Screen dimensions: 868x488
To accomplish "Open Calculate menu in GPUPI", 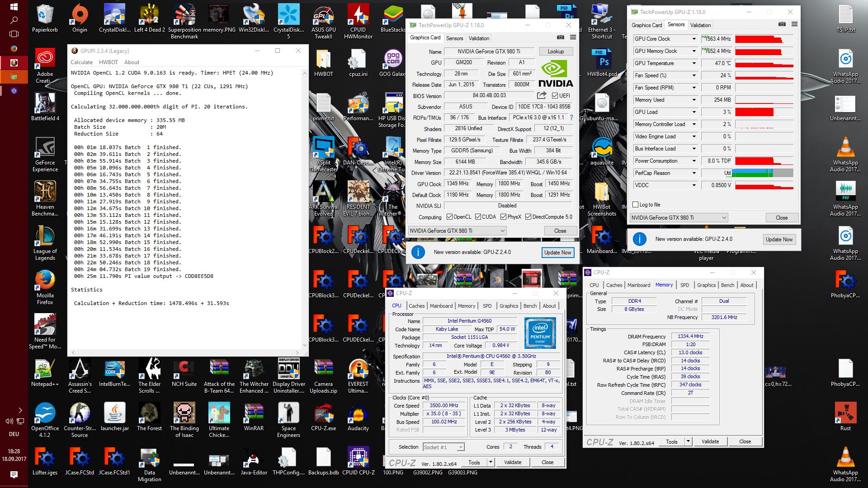I will tap(81, 62).
